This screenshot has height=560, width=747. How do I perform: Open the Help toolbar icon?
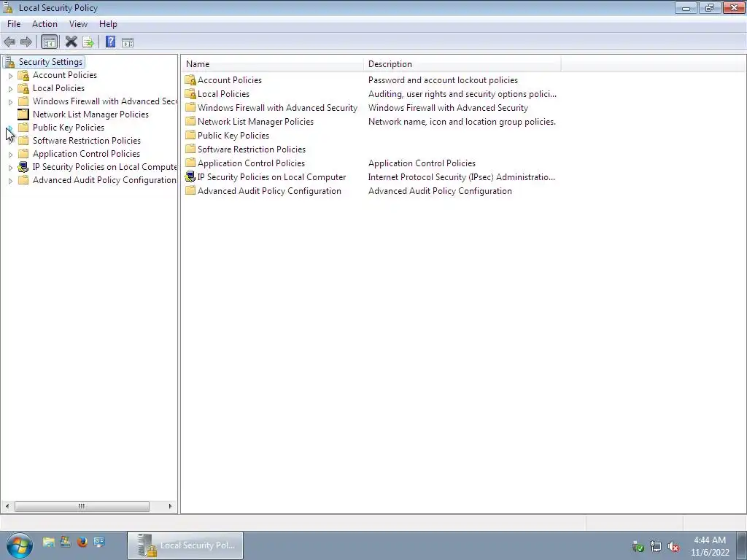(111, 42)
